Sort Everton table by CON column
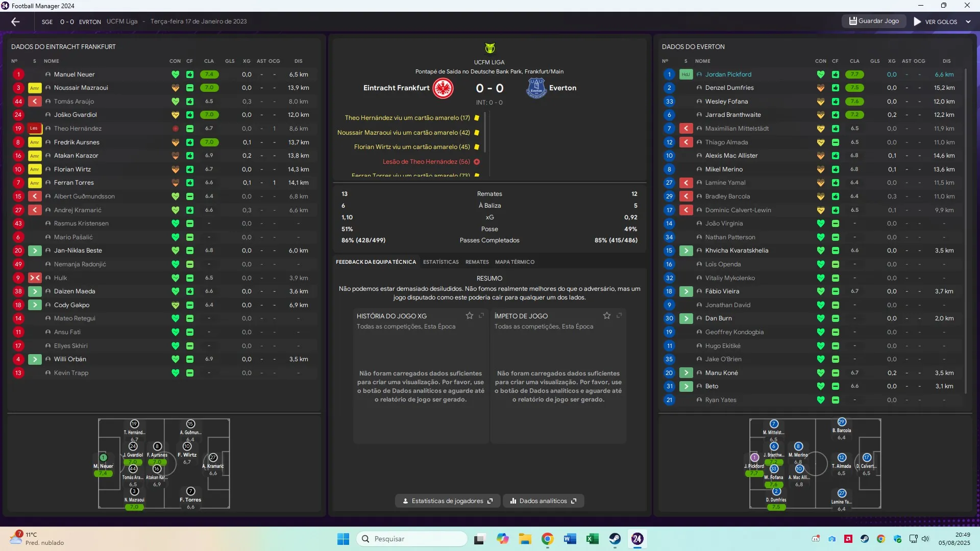 click(821, 61)
